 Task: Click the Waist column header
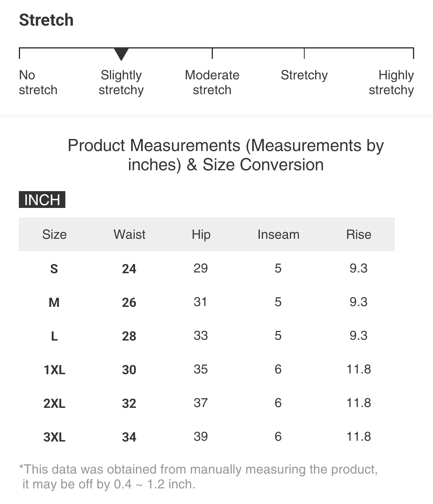[x=129, y=234]
